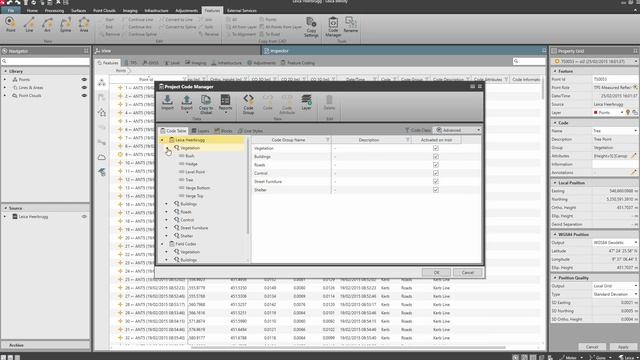640x360 pixels.
Task: Click filter icon on Code Group Name column
Action: click(327, 140)
